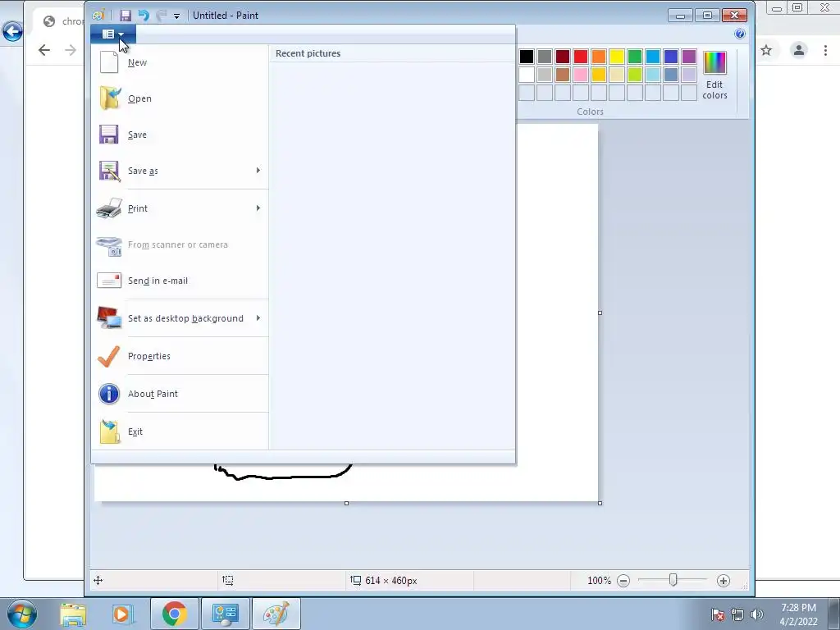Click the Send in e-mail envelope icon
The image size is (840, 630).
(109, 281)
